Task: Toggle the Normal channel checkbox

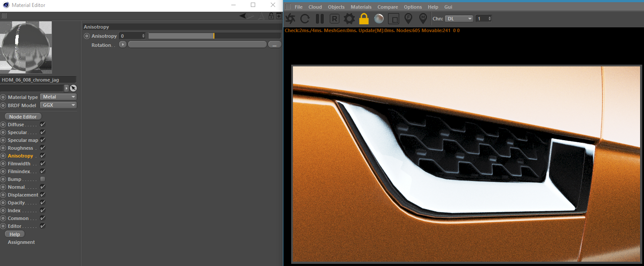Action: pos(43,187)
